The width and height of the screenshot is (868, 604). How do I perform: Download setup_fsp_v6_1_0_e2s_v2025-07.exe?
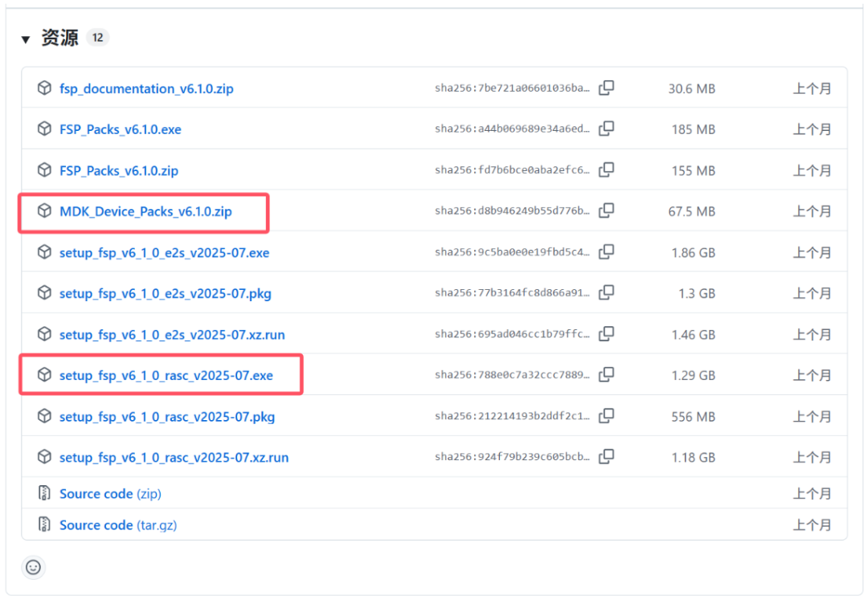[164, 252]
